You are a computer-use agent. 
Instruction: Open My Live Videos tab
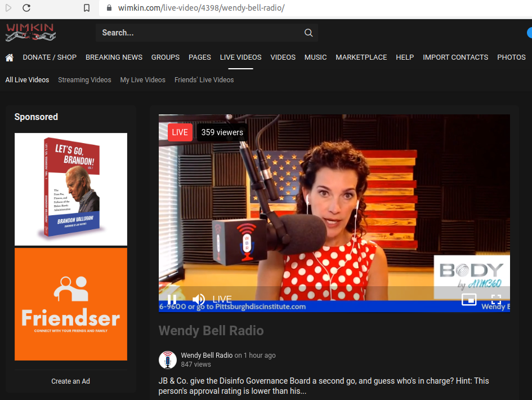click(142, 80)
